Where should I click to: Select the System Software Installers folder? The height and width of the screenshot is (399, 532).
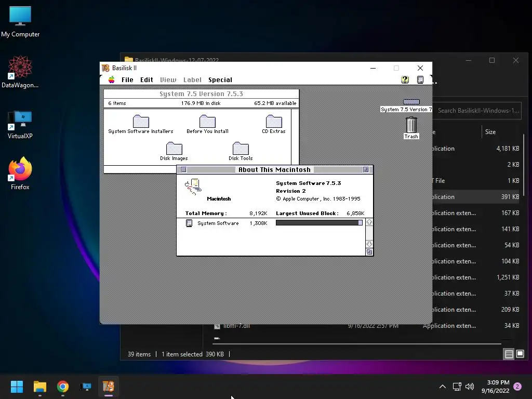(140, 124)
